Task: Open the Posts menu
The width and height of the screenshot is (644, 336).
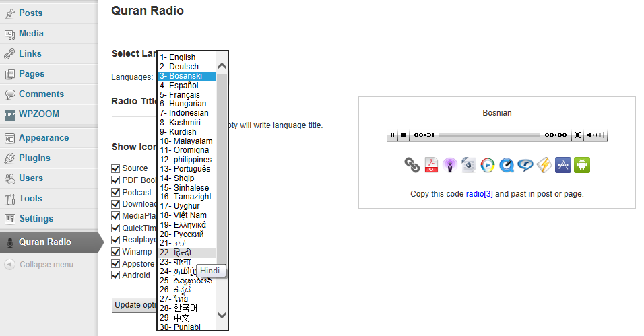Action: [x=30, y=13]
